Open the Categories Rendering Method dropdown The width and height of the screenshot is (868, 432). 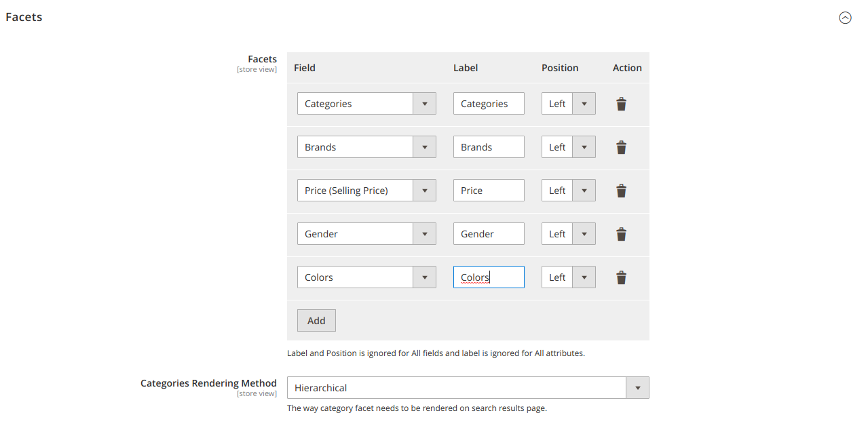coord(637,387)
